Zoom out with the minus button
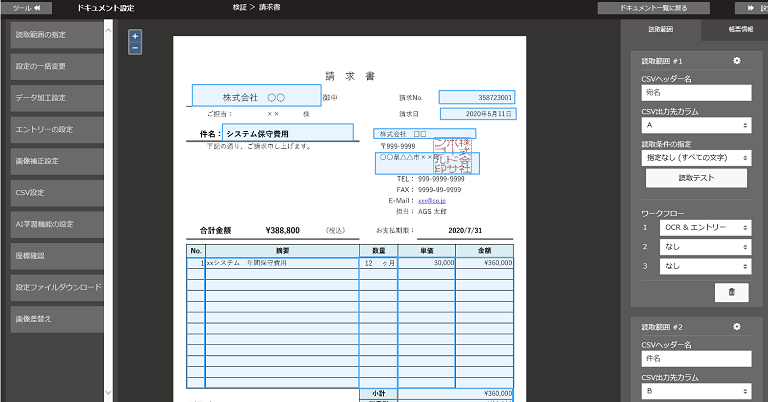 point(135,47)
